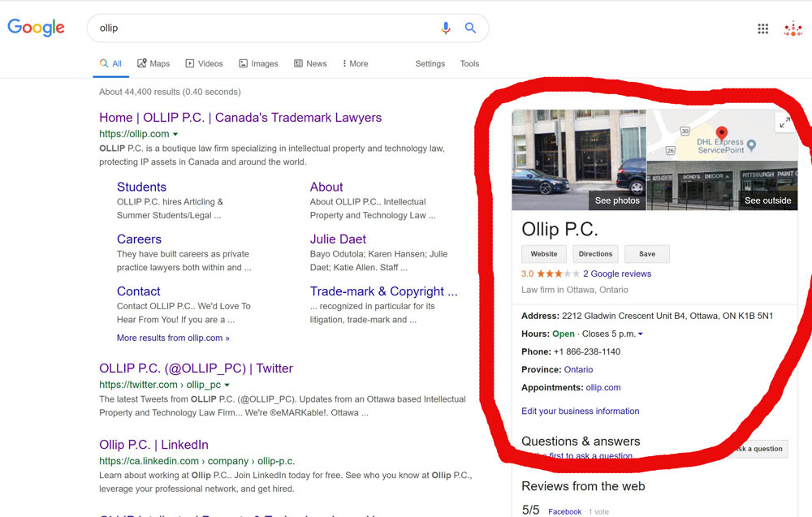Click the red map location pin

click(x=721, y=134)
